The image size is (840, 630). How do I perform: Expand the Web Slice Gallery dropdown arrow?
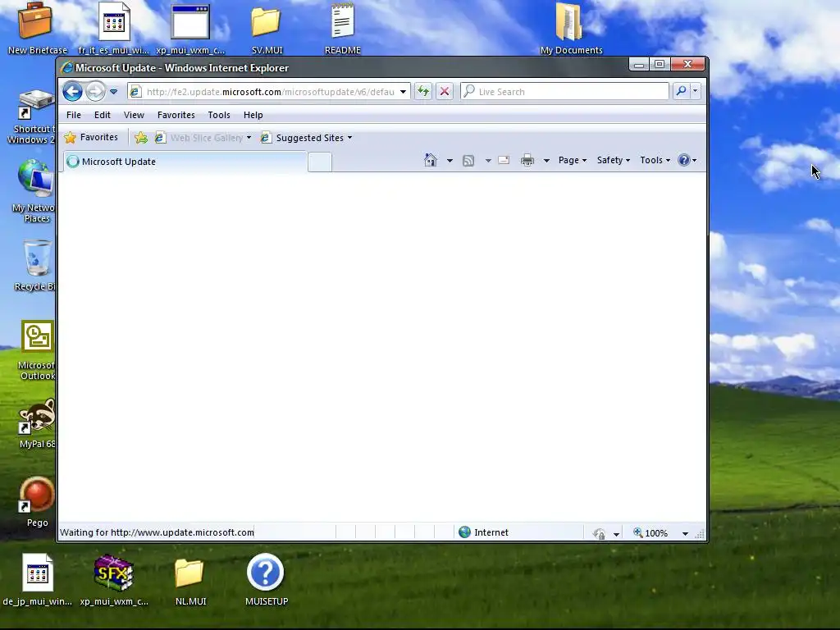pyautogui.click(x=249, y=138)
